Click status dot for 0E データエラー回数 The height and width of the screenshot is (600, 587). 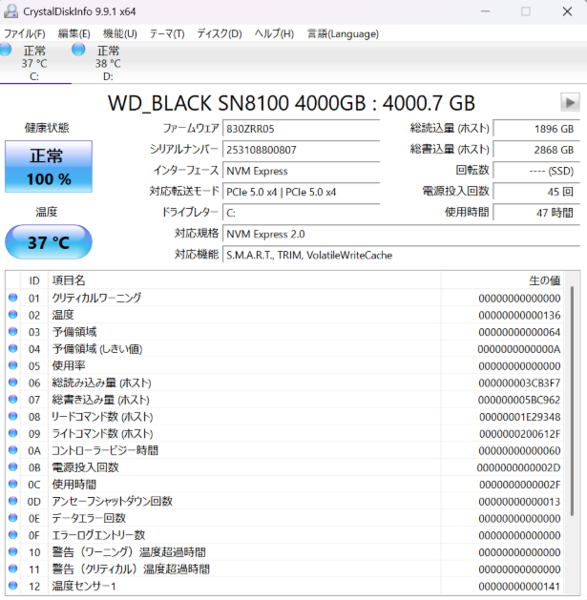tap(13, 518)
